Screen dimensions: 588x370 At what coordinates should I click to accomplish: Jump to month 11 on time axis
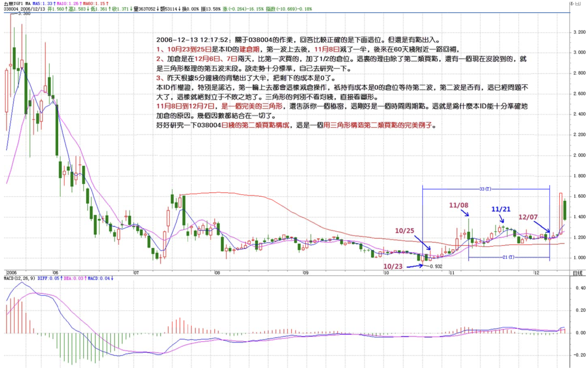point(452,273)
